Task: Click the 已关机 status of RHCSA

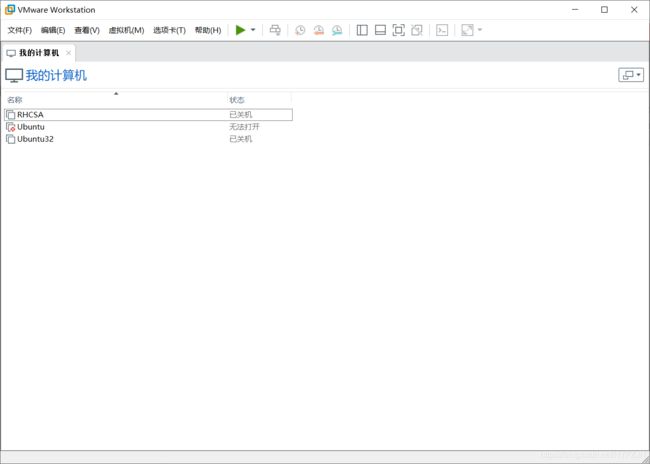Action: point(240,115)
